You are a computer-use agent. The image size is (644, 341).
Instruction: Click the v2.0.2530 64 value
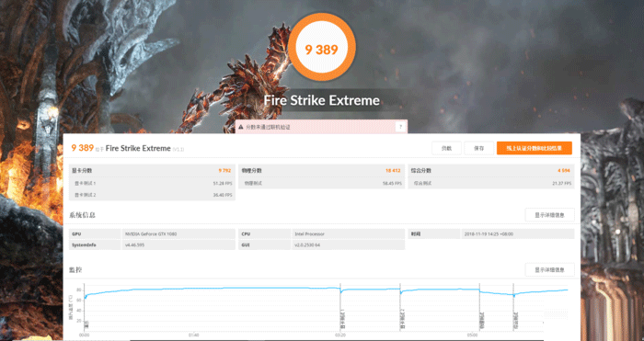[x=306, y=245]
